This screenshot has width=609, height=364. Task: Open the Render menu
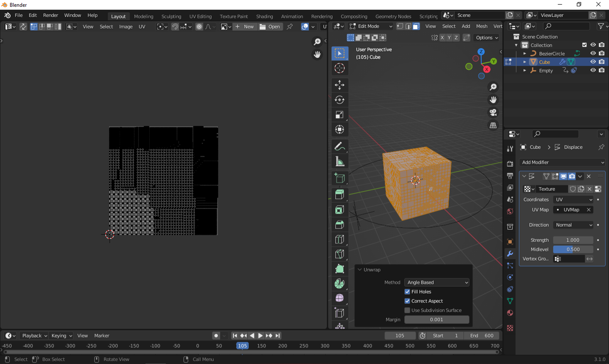(x=50, y=15)
